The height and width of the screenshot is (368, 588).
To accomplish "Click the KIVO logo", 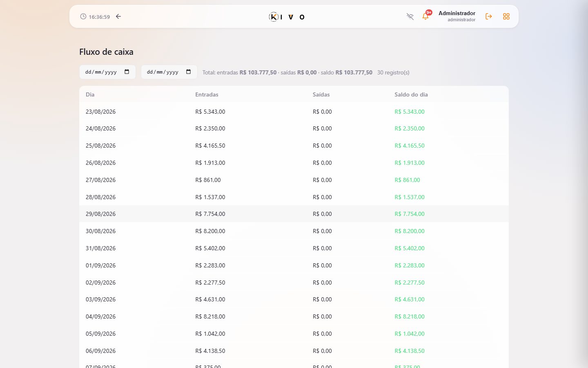I will pos(287,17).
